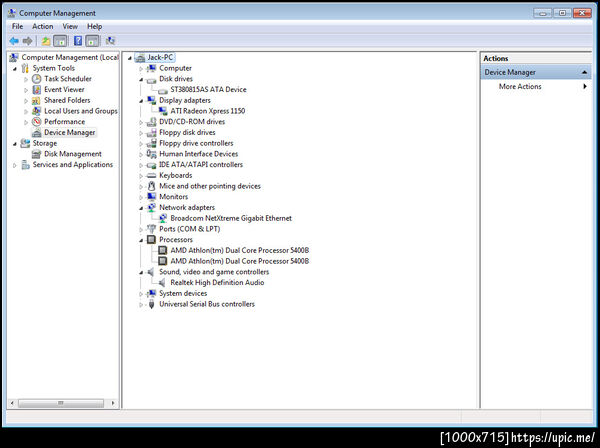Click the Keyboards icon
Image resolution: width=600 pixels, height=448 pixels.
152,175
